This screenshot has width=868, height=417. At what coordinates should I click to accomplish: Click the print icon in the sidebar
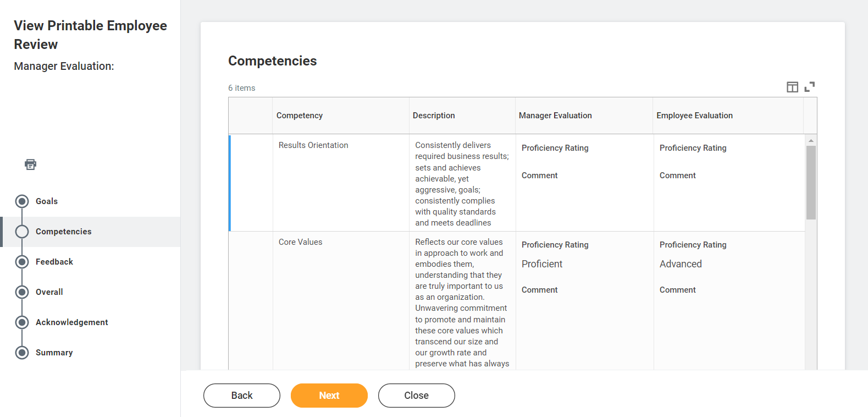30,164
